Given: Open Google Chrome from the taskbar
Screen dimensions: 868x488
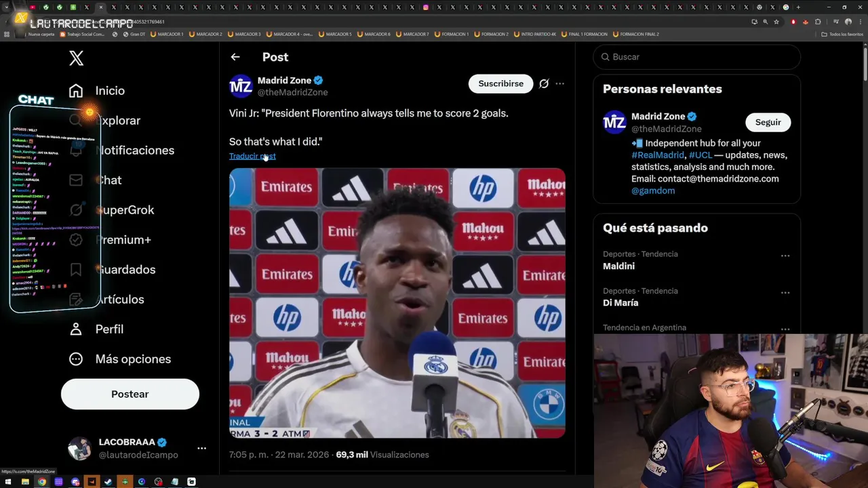Looking at the screenshot, I should coord(41,482).
